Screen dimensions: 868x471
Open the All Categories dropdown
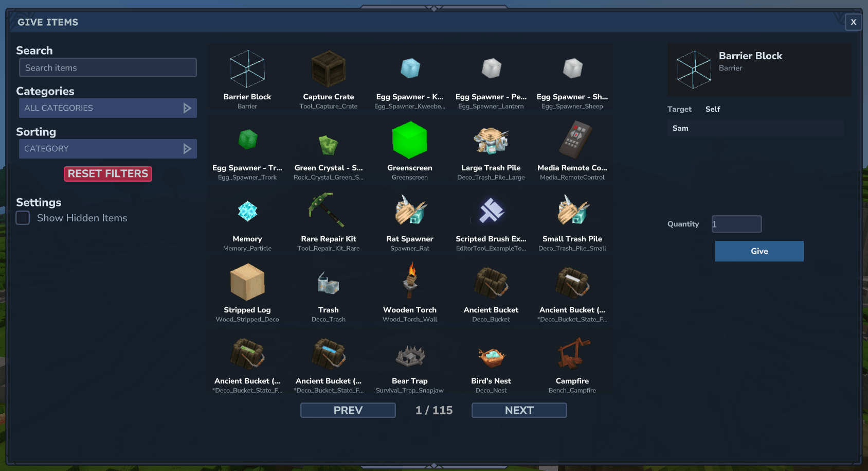tap(108, 108)
